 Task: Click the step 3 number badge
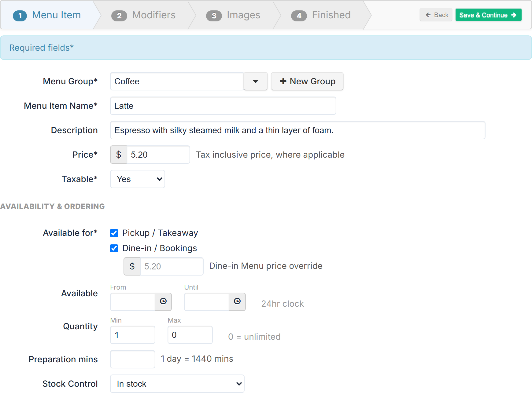(x=214, y=16)
